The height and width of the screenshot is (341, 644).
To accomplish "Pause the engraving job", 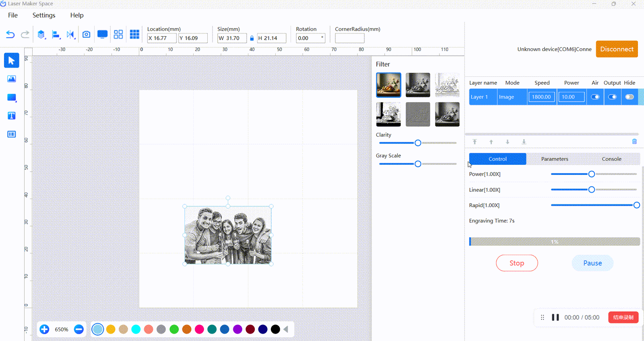I will 592,263.
